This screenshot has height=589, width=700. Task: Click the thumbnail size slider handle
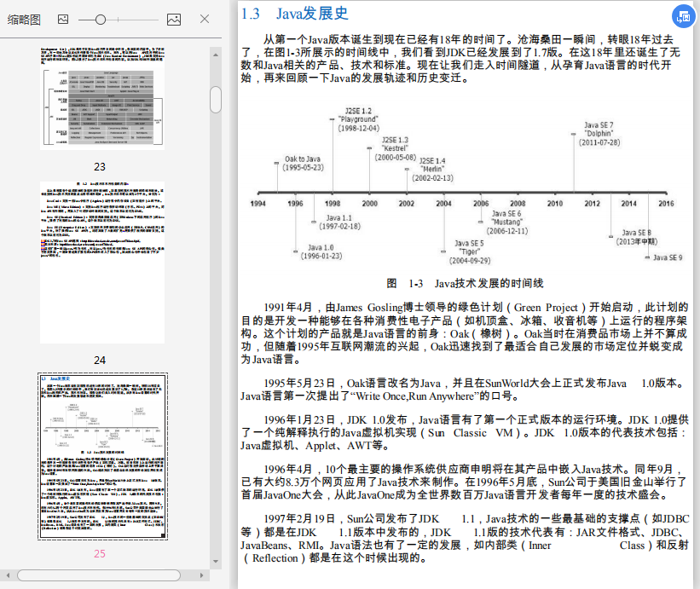(x=101, y=20)
